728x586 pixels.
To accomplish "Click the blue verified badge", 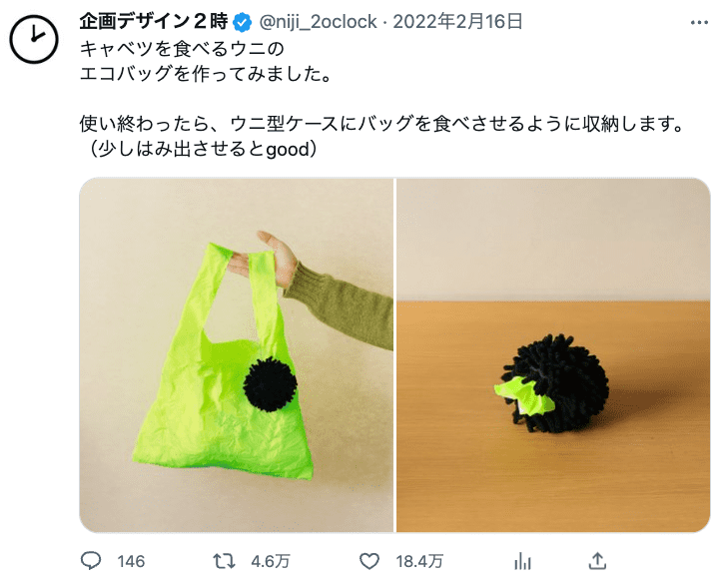I will [x=243, y=22].
